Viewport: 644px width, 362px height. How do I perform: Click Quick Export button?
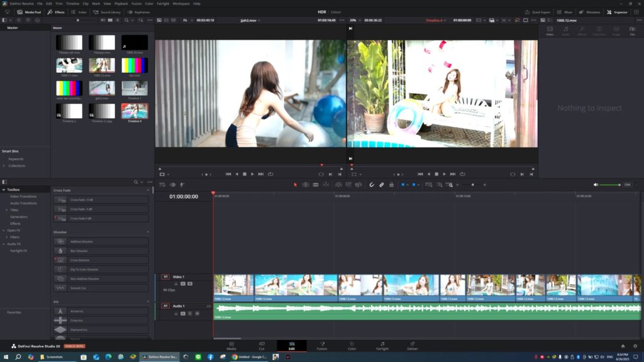(x=538, y=13)
